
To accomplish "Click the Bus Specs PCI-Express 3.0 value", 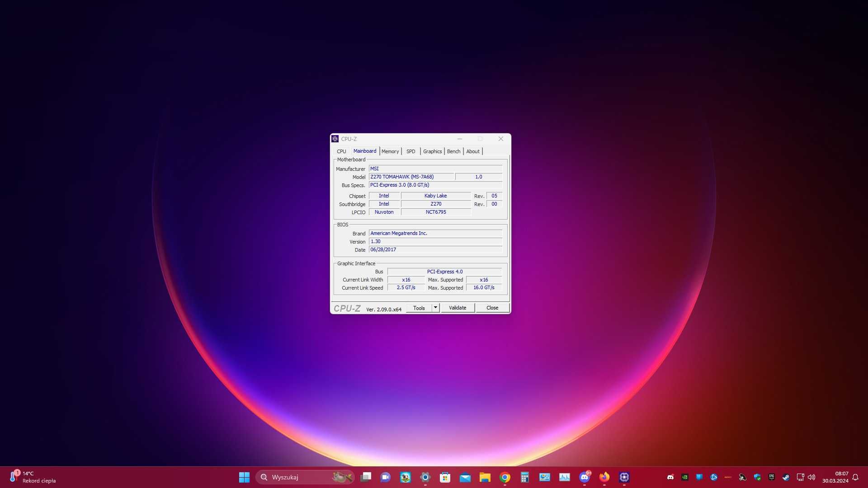I will click(x=435, y=185).
